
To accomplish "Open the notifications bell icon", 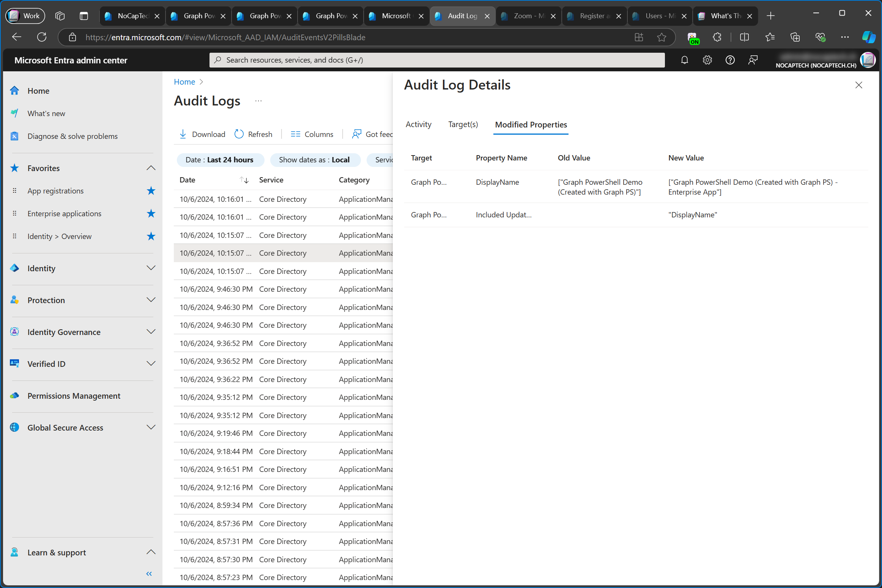I will (684, 60).
